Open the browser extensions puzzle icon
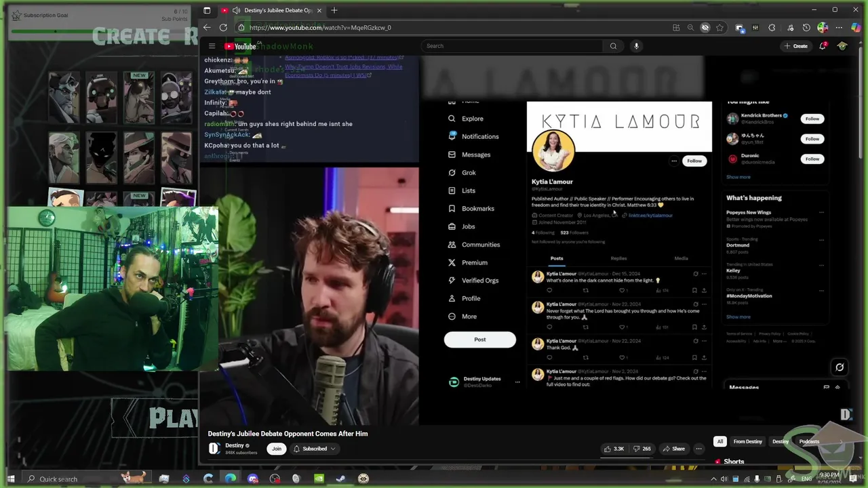Screen dimensions: 868x488 point(772,28)
